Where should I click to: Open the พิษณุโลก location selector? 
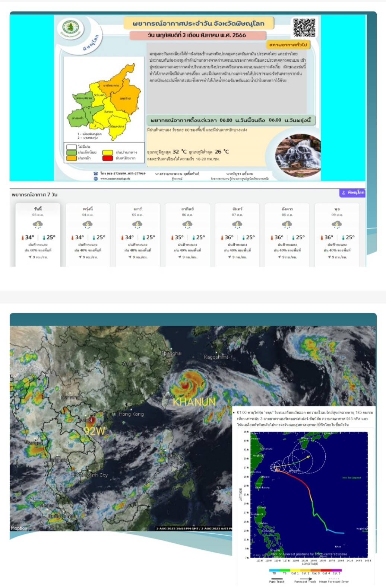tap(353, 192)
